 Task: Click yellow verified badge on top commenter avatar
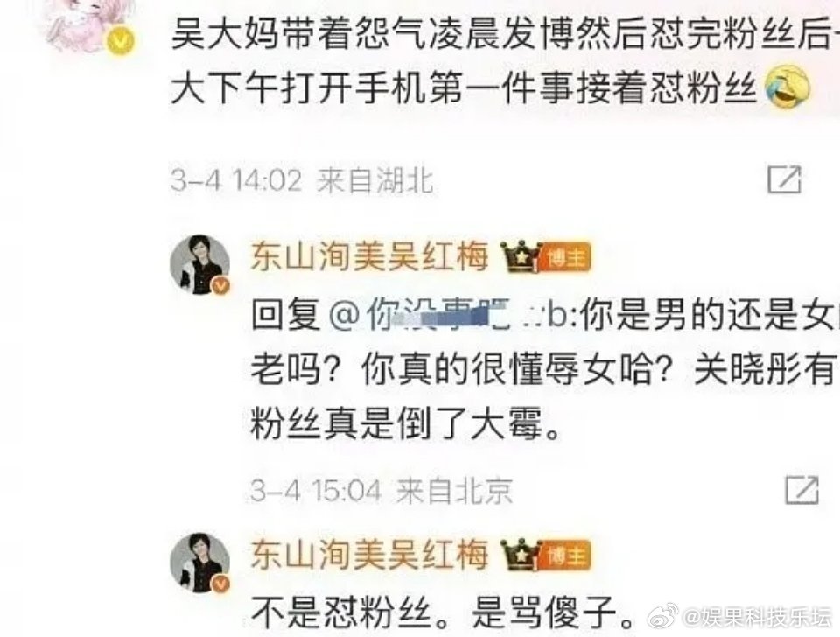tap(120, 42)
